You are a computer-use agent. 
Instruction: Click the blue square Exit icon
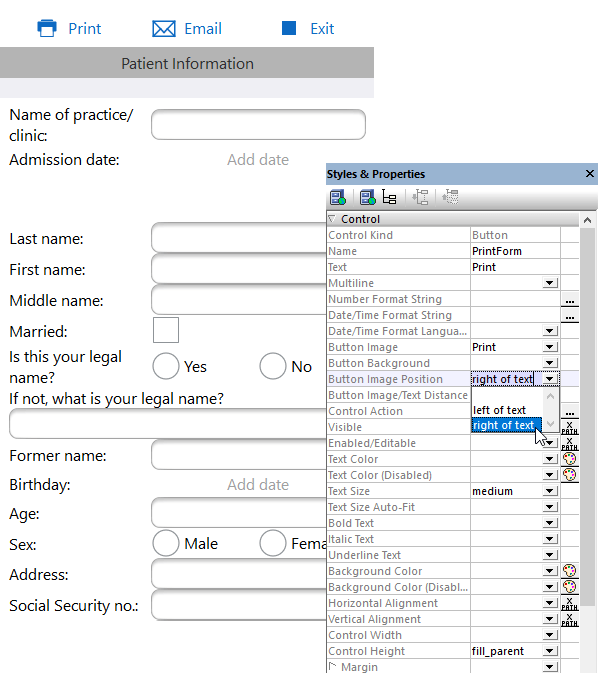[x=289, y=28]
